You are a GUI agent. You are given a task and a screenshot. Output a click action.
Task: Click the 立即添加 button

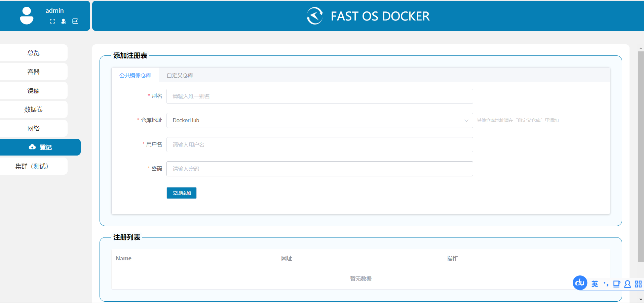[182, 193]
